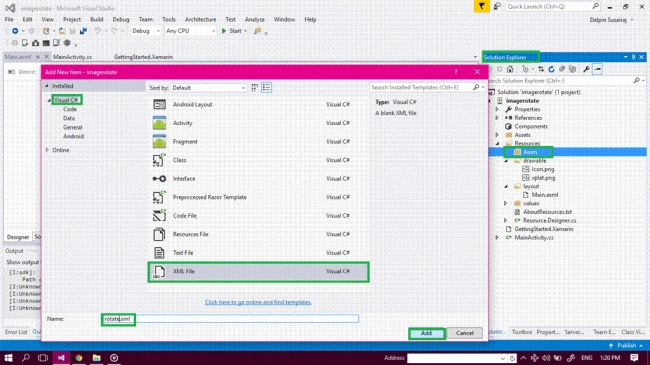Click the Start debugging button
Screen dimensions: 650x365
[231, 31]
